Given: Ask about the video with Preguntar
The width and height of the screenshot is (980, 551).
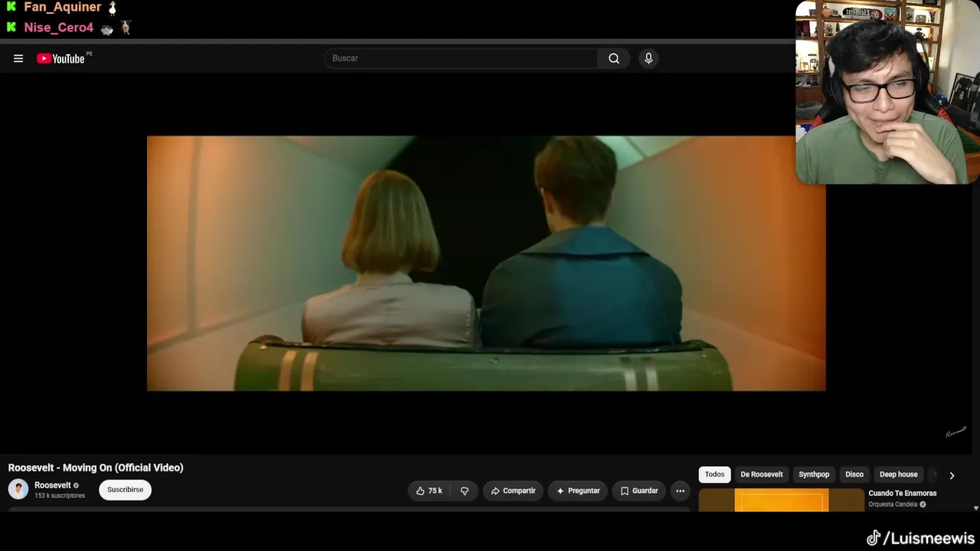Looking at the screenshot, I should 578,491.
